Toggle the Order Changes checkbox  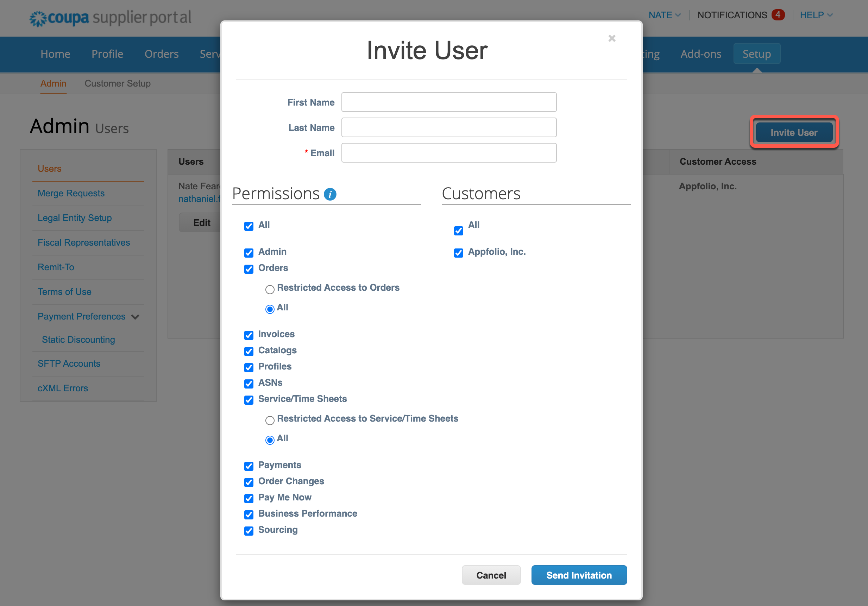tap(249, 482)
